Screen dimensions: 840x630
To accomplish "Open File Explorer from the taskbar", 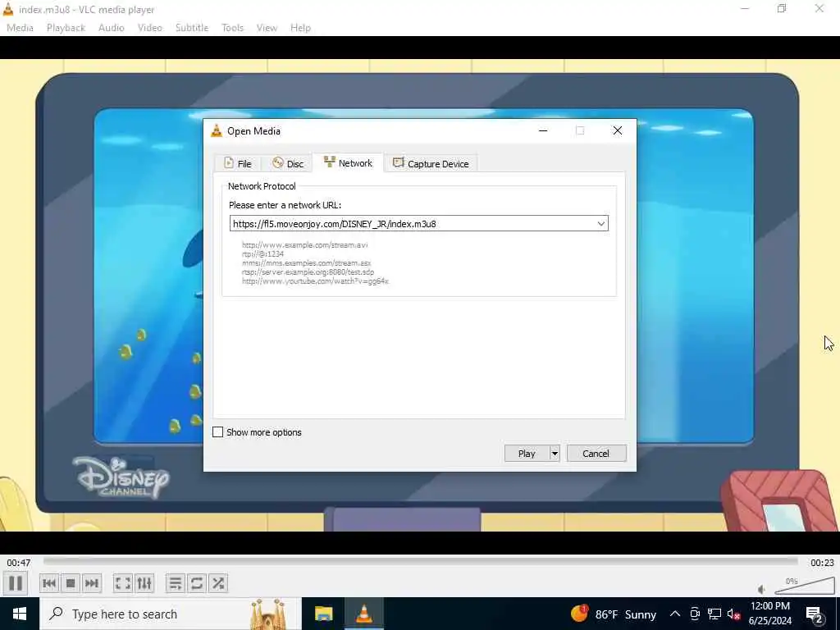I will coord(323,614).
